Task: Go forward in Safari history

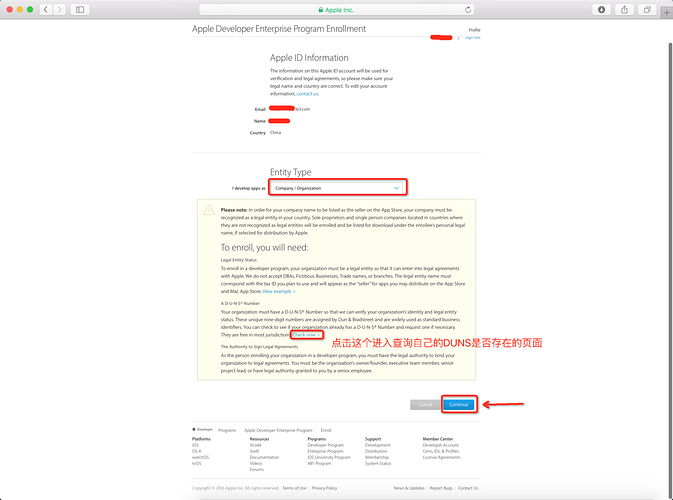Action: 59,9
